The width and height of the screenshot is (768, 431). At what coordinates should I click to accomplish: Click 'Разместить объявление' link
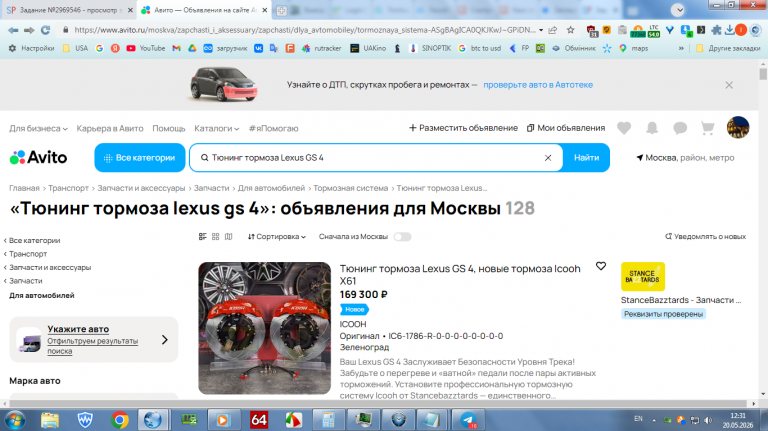(x=463, y=128)
